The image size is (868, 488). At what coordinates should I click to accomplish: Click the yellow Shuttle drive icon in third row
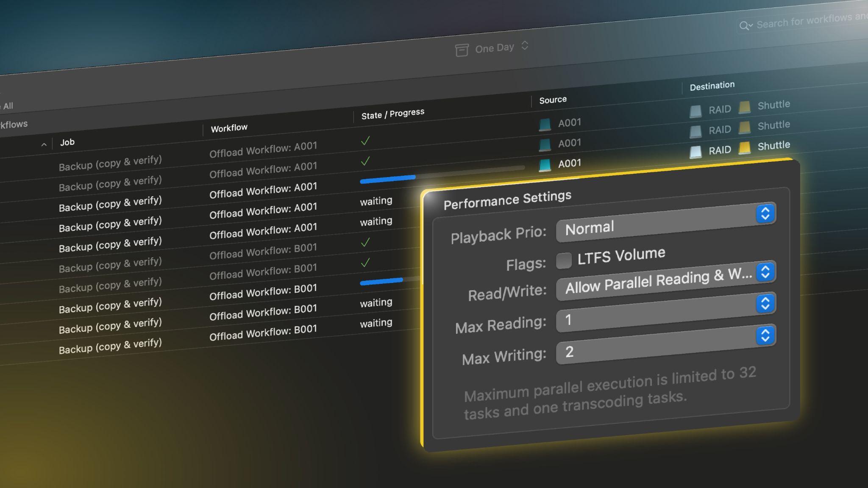pos(745,148)
